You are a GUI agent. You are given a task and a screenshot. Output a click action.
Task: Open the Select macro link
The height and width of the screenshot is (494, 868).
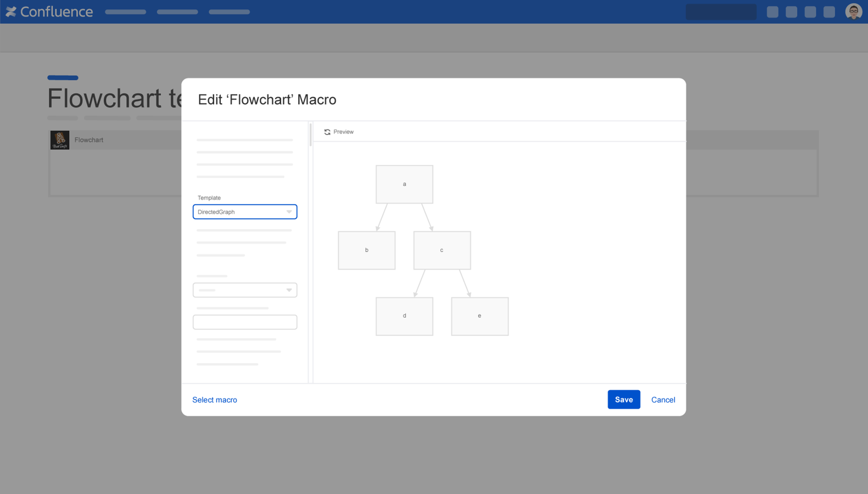(x=215, y=400)
